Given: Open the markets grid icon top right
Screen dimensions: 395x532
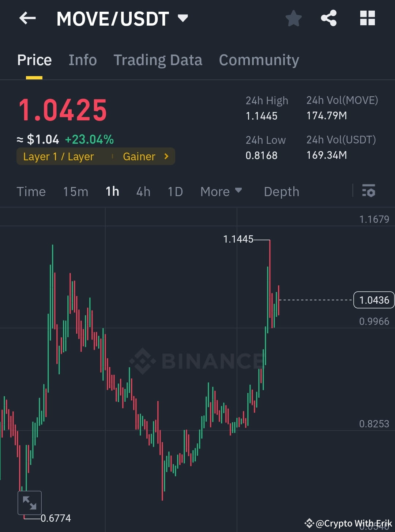Looking at the screenshot, I should pos(367,18).
